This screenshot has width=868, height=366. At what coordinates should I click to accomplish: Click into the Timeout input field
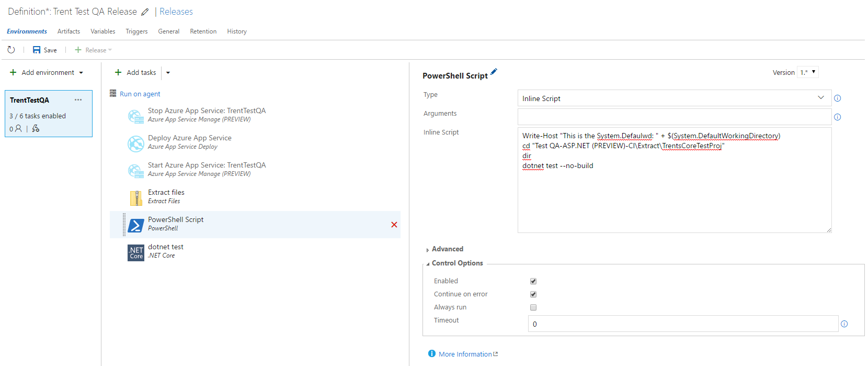tap(683, 324)
